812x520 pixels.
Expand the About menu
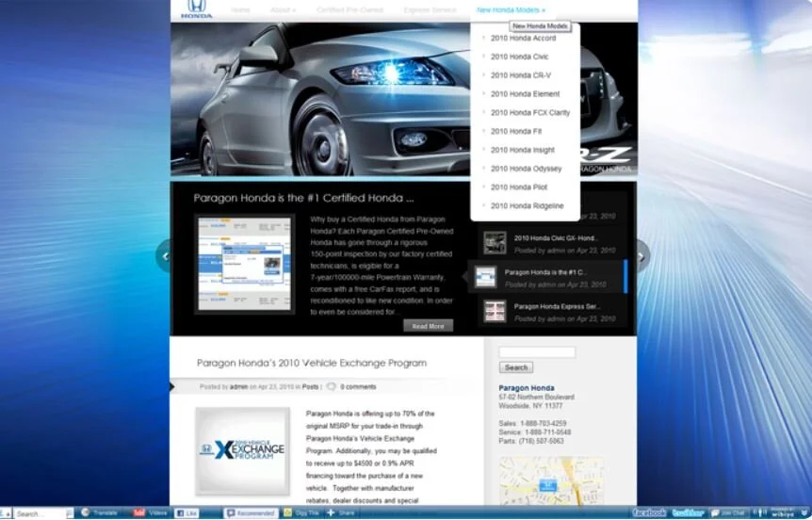[x=283, y=10]
